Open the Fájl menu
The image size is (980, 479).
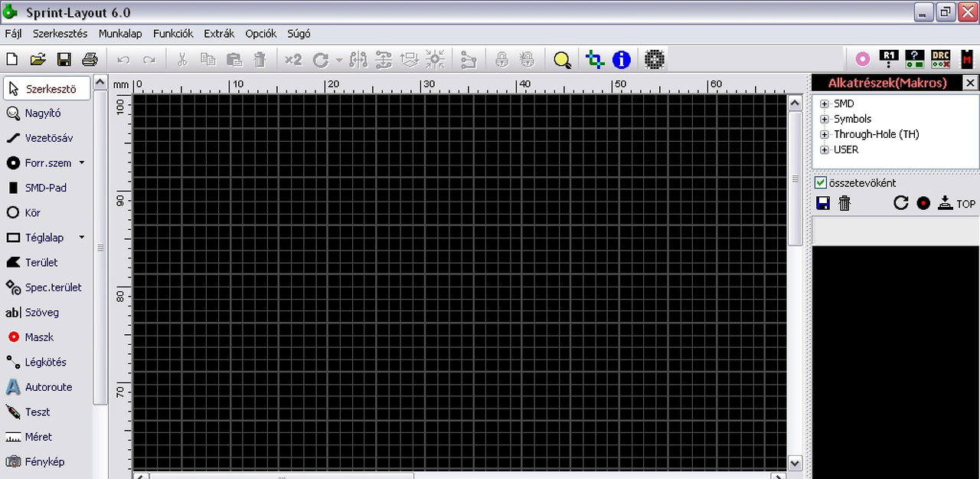click(x=13, y=34)
